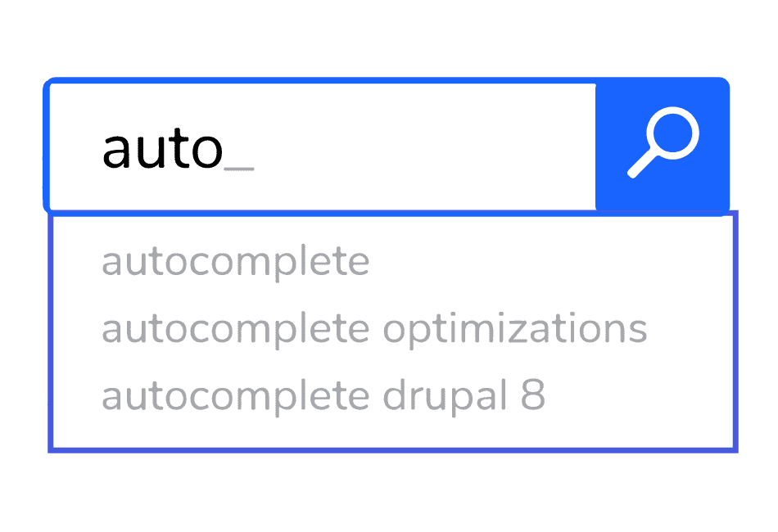Submit the search with the blue button

coord(663,145)
